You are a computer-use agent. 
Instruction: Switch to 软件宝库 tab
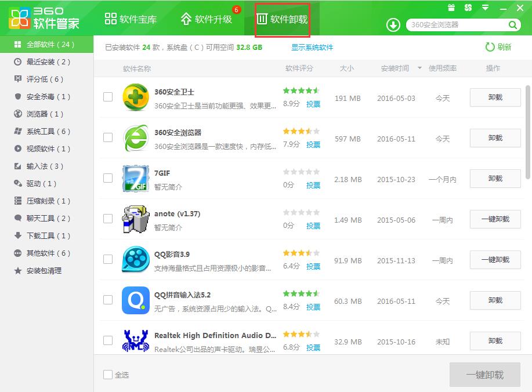click(131, 19)
